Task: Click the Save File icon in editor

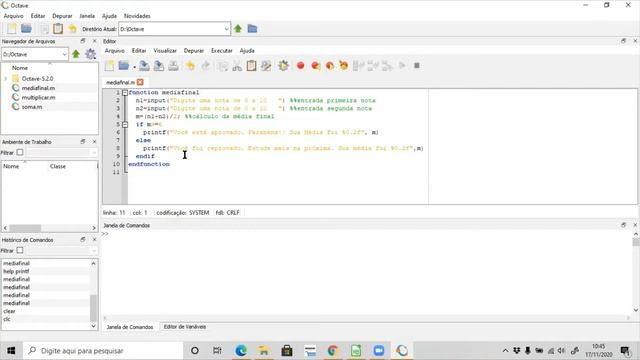Action: pyautogui.click(x=144, y=66)
